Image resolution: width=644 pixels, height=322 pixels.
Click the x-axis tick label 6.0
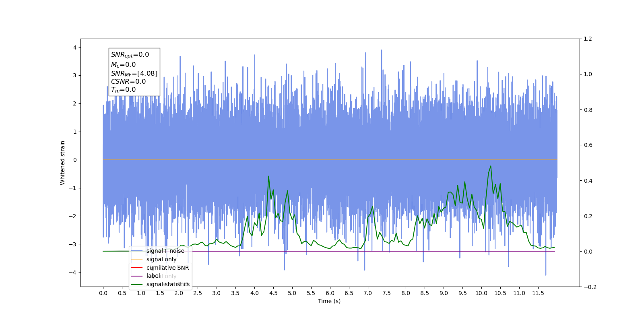[x=330, y=293]
